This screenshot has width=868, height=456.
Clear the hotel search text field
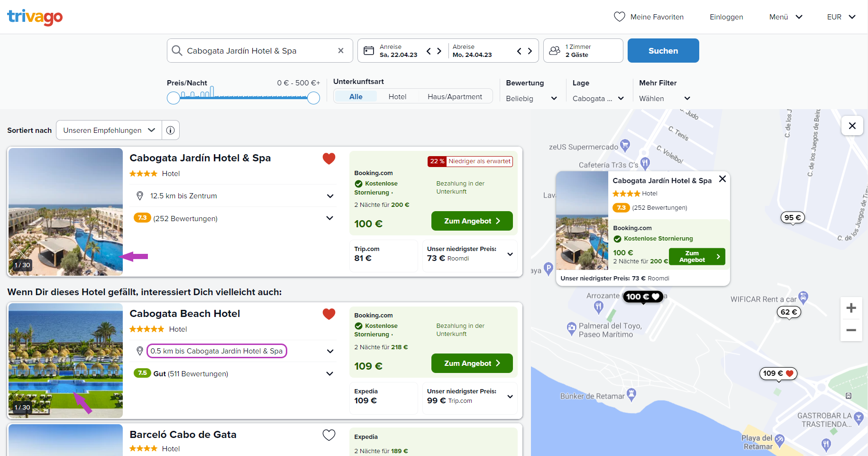pos(341,51)
